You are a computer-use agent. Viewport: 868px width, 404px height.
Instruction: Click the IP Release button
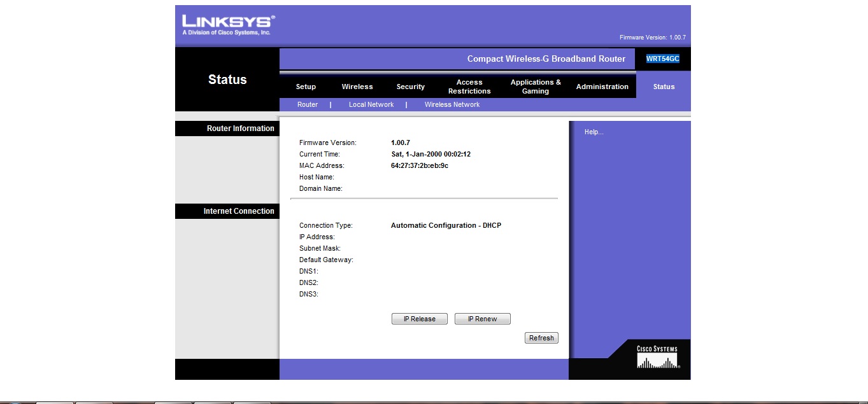pos(420,319)
